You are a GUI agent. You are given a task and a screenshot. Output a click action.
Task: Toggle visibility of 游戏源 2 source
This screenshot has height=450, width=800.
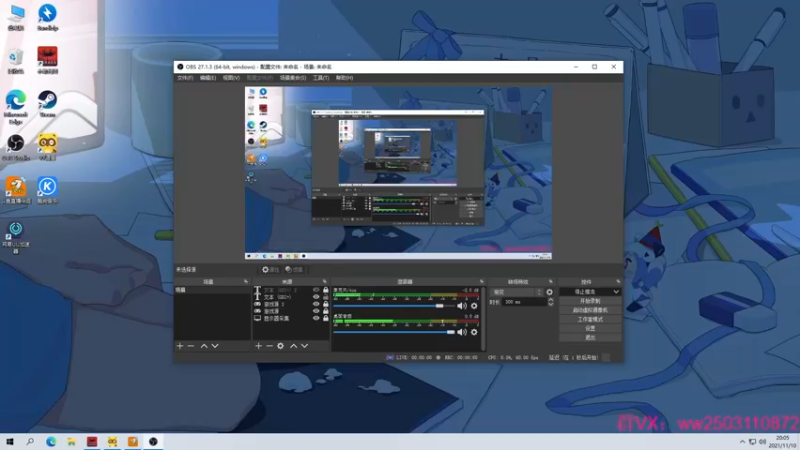click(316, 304)
